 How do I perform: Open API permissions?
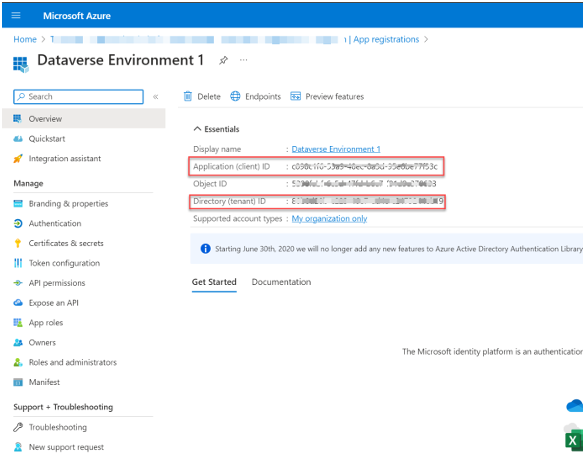(x=57, y=283)
